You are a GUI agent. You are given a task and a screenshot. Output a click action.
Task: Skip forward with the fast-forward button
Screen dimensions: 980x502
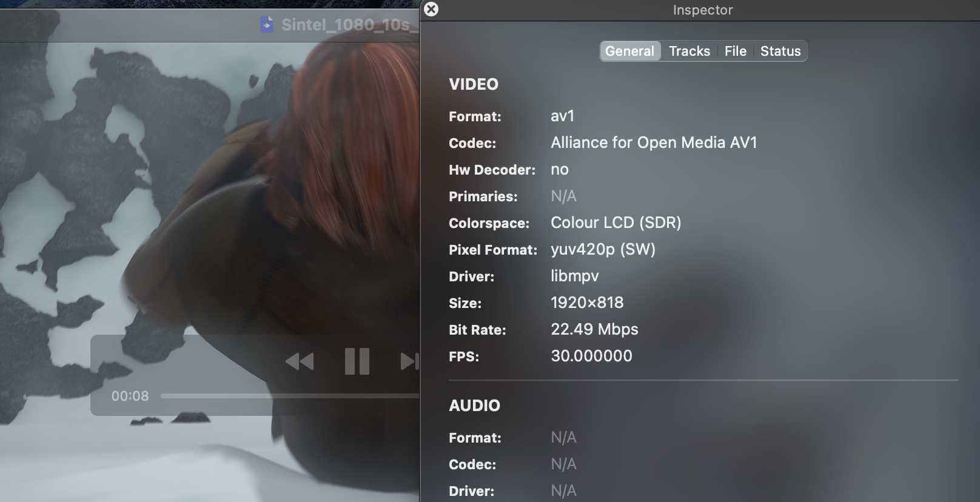tap(410, 362)
